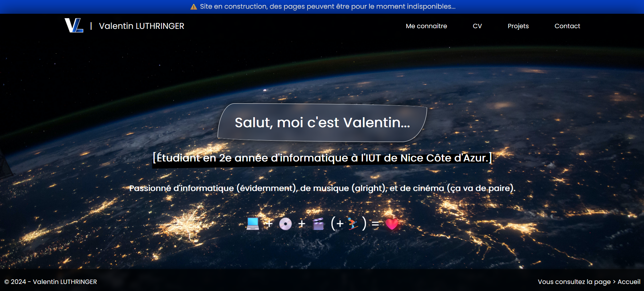Viewport: 644px width, 291px height.
Task: Click the warning triangle icon in the banner
Action: pyautogui.click(x=194, y=7)
